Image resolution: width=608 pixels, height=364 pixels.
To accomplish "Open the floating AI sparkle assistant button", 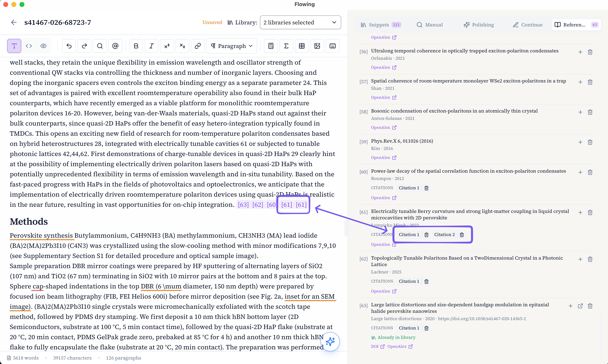I will coord(330,341).
